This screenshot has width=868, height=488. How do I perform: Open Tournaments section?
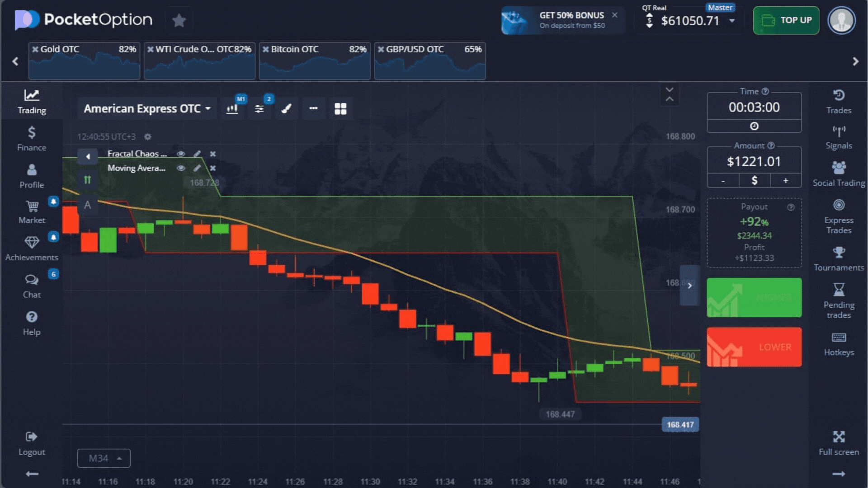point(838,259)
